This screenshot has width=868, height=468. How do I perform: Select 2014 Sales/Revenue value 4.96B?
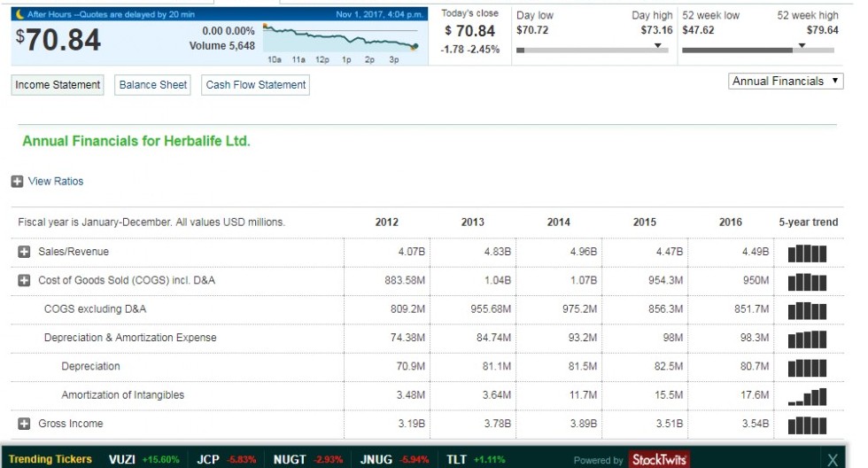coord(584,252)
